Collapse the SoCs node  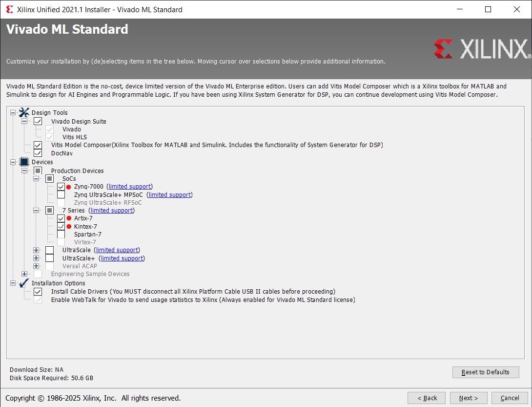click(x=36, y=179)
